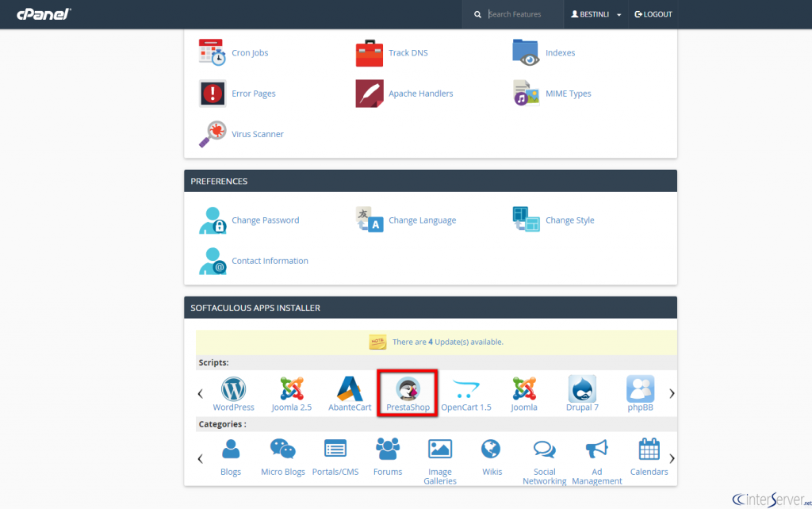Open the Forums category icon

(387, 449)
